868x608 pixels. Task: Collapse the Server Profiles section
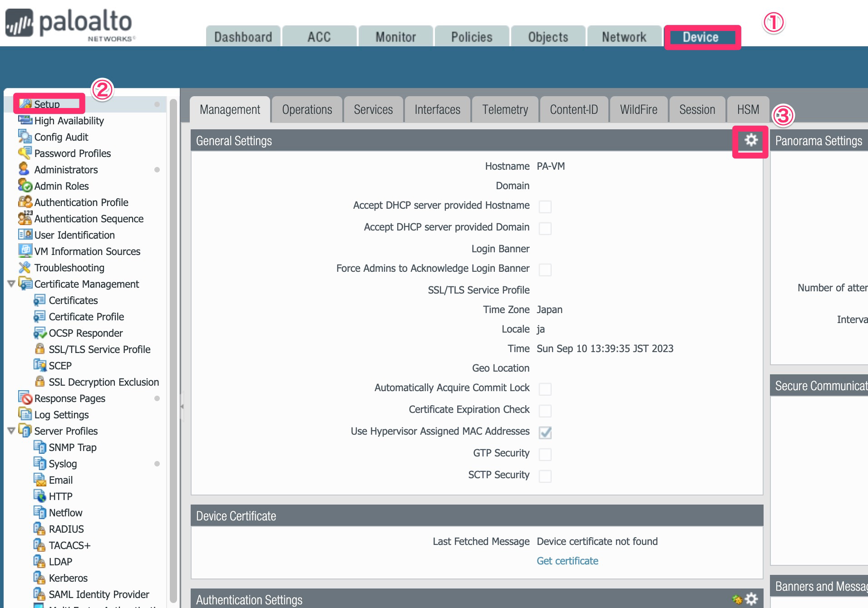pos(11,431)
